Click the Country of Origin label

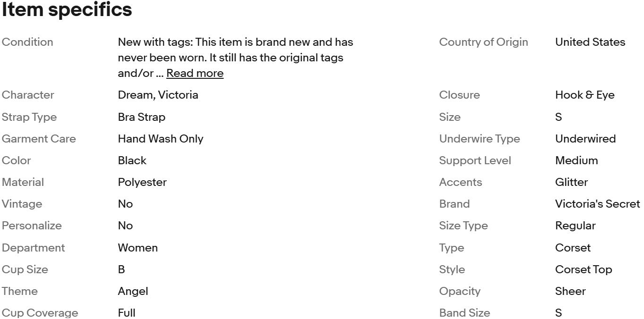click(483, 42)
